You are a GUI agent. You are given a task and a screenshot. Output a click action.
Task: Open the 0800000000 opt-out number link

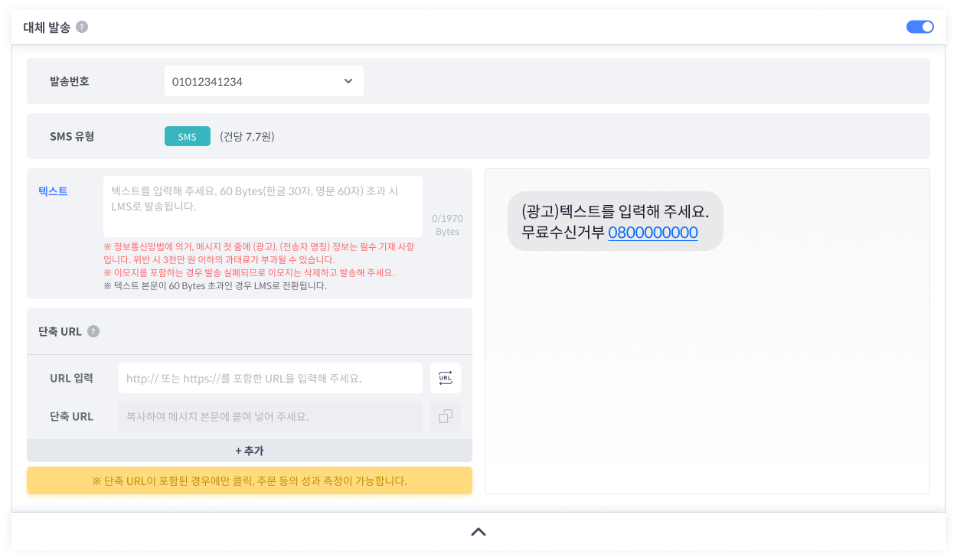[652, 233]
